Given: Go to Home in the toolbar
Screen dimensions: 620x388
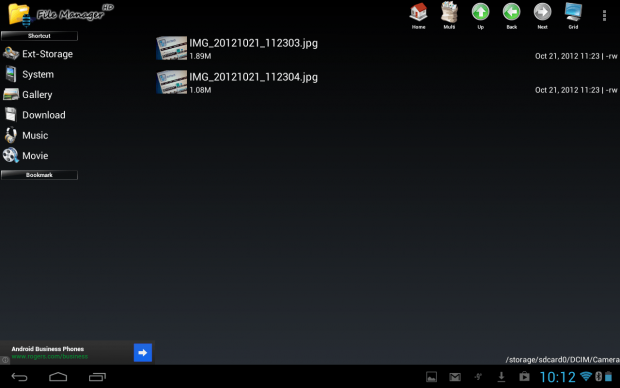Looking at the screenshot, I should tap(418, 16).
